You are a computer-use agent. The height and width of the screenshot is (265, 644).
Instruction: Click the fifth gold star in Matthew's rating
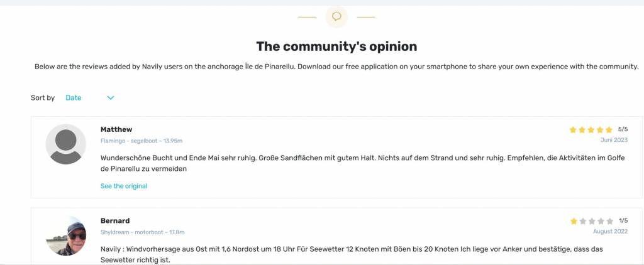[x=609, y=130]
